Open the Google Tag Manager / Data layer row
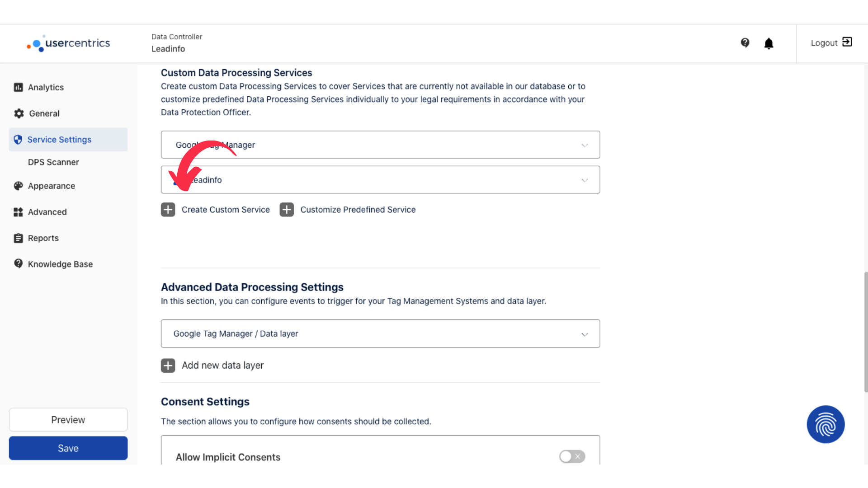The image size is (868, 488). [380, 333]
